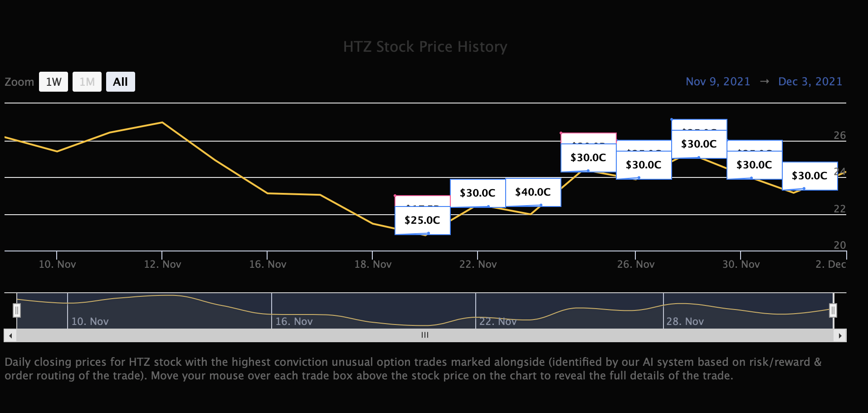Set zoom range to 1W
Screen dimensions: 868x413
coord(54,82)
